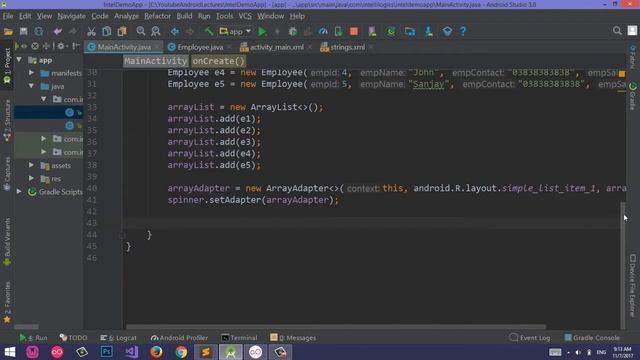Collapse the java folder node

click(x=31, y=86)
